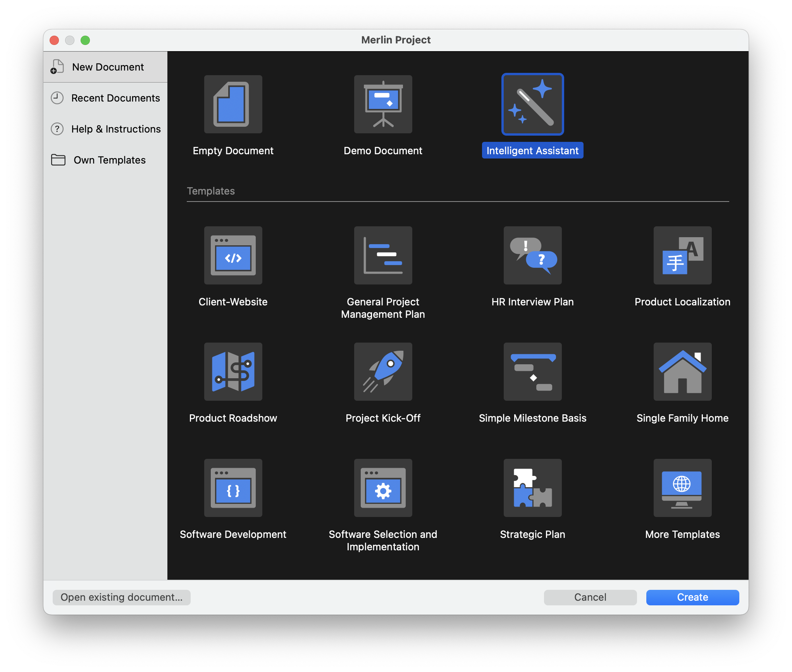Open More Templates from the gallery
This screenshot has width=792, height=672.
point(682,488)
